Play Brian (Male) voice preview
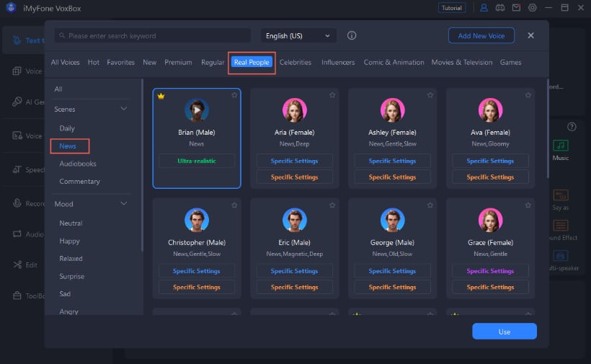This screenshot has height=364, width=591. point(197,110)
